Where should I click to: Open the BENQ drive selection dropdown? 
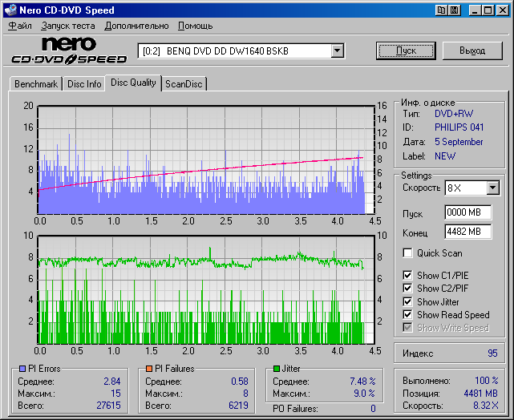pyautogui.click(x=337, y=51)
